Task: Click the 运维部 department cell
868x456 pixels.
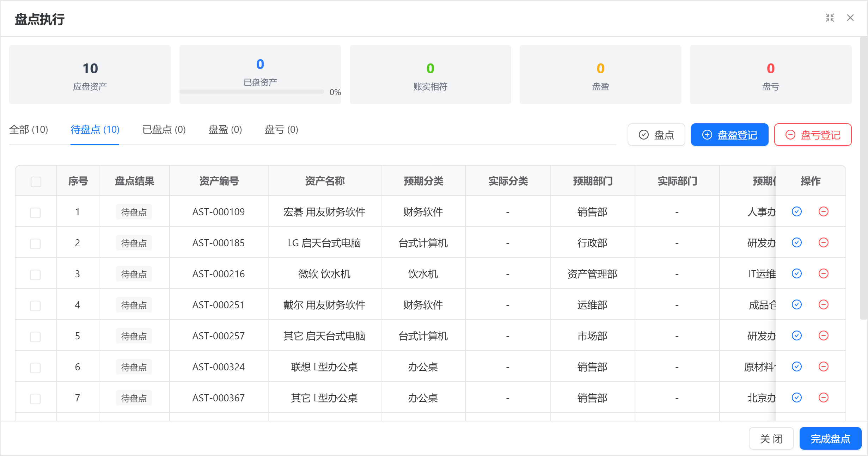Action: point(592,305)
